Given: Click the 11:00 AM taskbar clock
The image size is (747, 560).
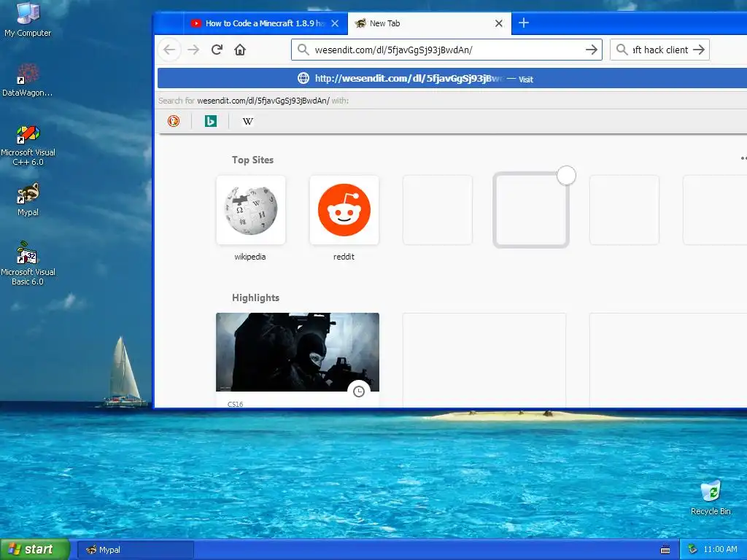Looking at the screenshot, I should point(720,550).
